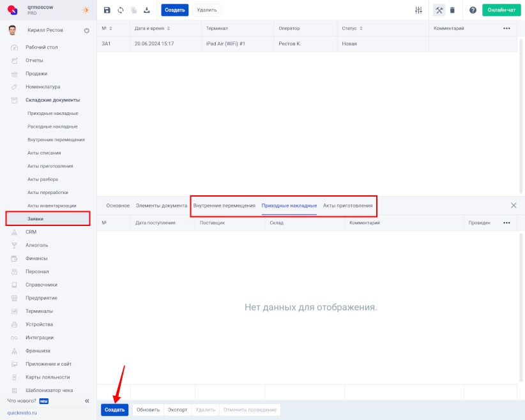Open Приложение и сайт in sidebar
Screen dimensions: 525x420
[49, 364]
